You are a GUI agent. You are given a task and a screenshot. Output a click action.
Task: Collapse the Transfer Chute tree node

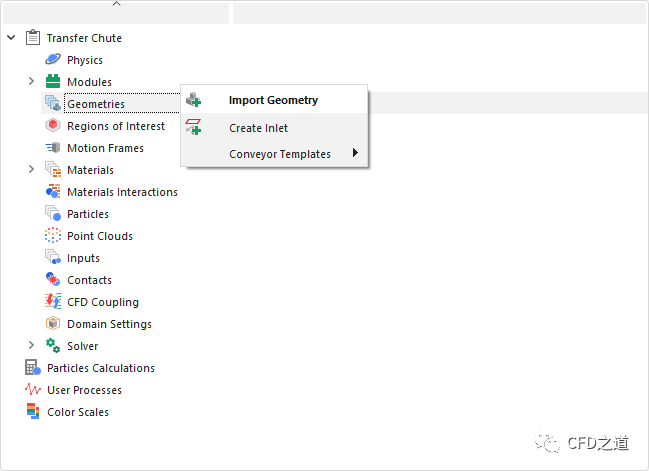coord(11,38)
